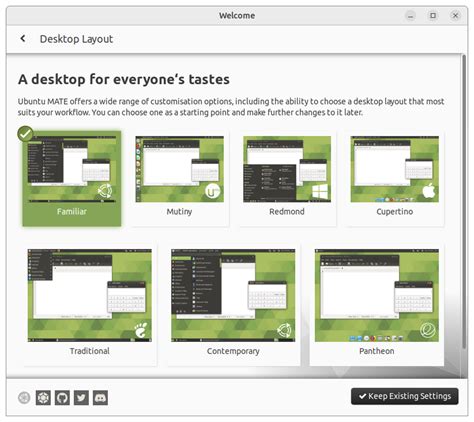The width and height of the screenshot is (474, 422).
Task: Minimize the Welcome window
Action: [411, 15]
